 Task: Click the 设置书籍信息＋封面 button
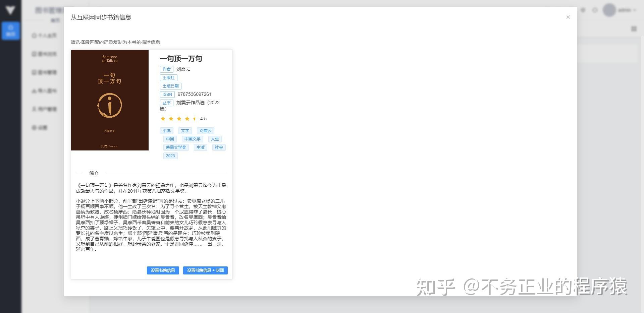click(x=205, y=270)
